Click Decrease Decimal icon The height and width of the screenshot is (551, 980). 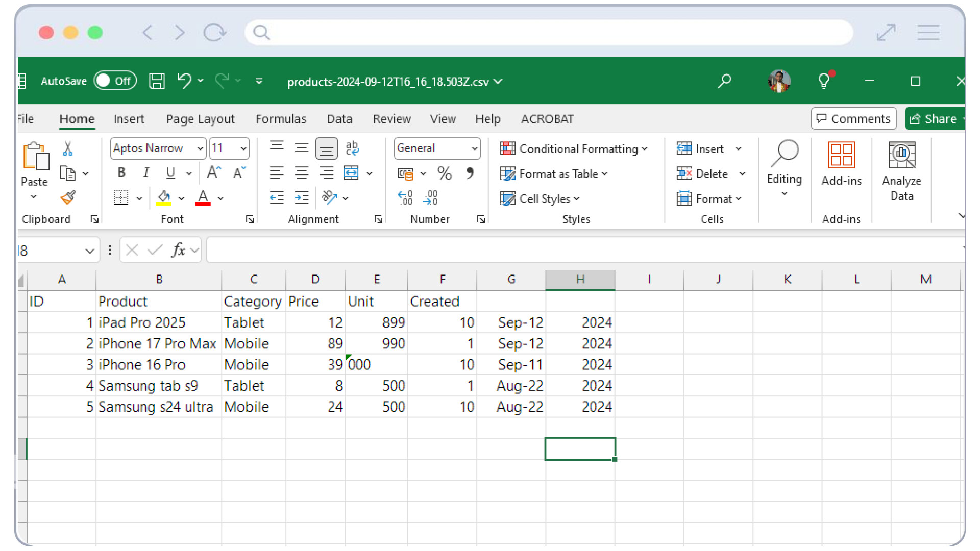pos(430,197)
